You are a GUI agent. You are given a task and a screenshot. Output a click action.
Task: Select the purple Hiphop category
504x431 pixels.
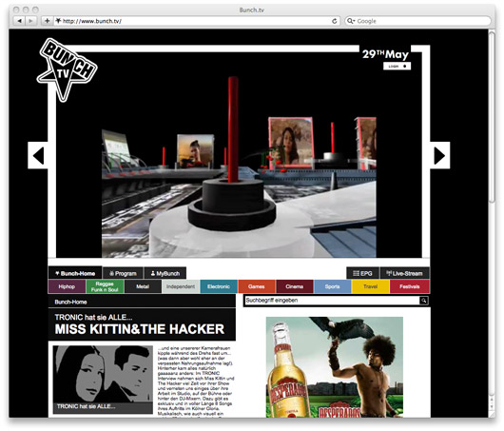(67, 286)
